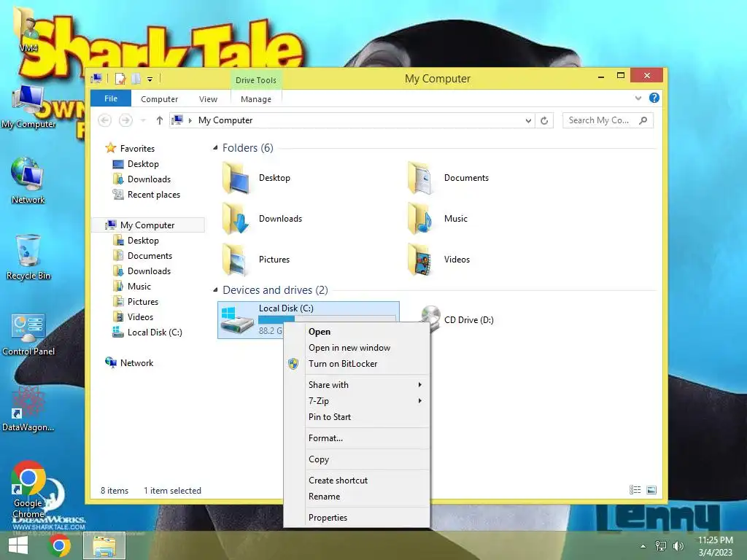Click the New folder quick access icon

[136, 79]
